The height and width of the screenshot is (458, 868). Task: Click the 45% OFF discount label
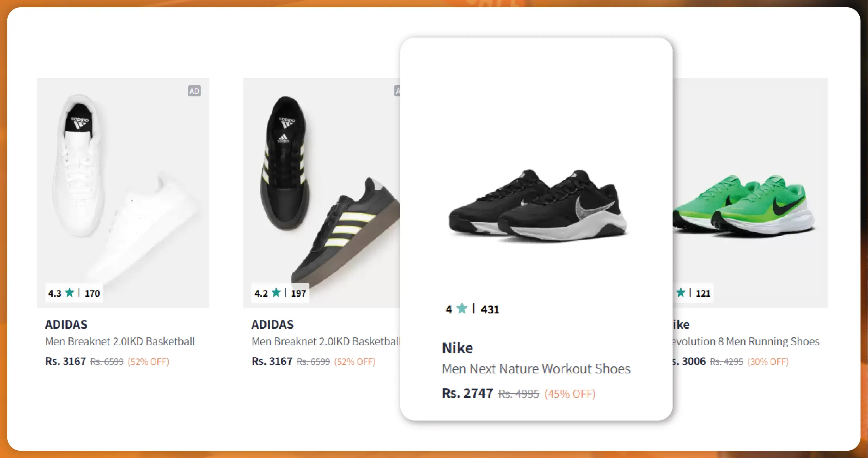point(570,394)
